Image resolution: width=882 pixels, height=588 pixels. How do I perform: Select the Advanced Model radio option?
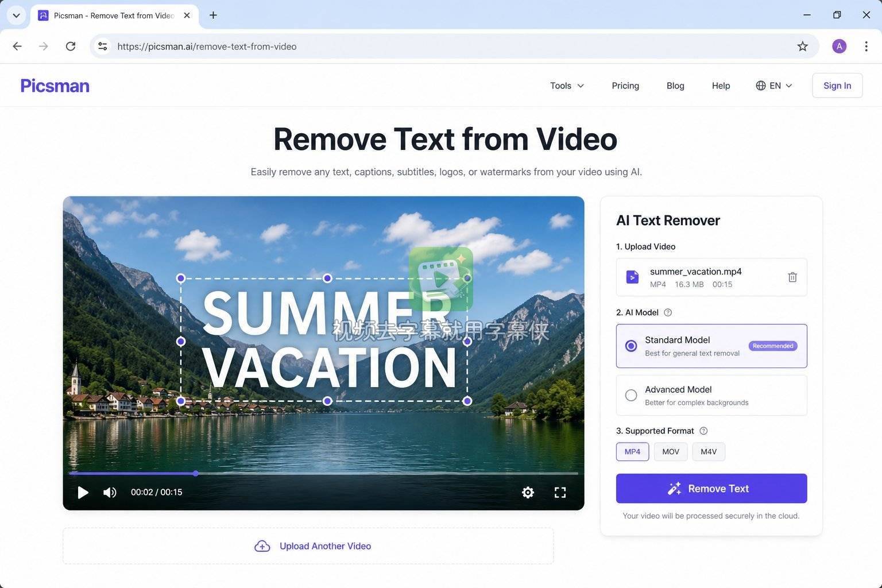(x=631, y=395)
